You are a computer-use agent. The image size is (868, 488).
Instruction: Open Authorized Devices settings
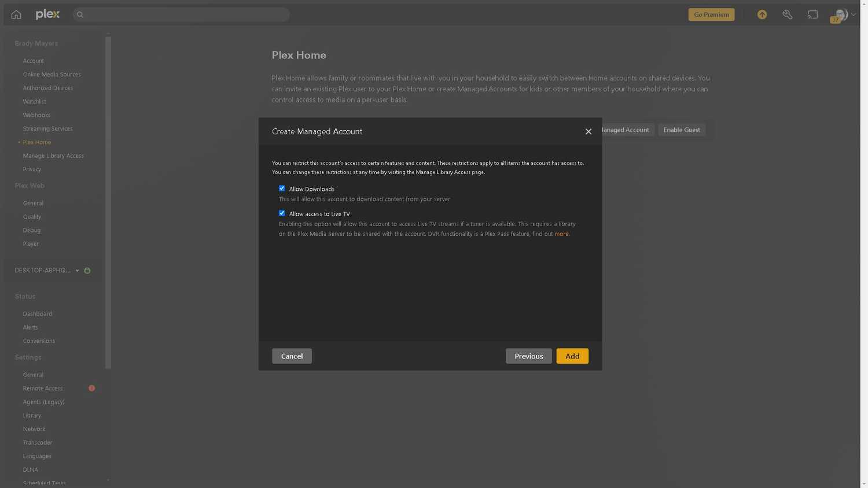click(48, 88)
